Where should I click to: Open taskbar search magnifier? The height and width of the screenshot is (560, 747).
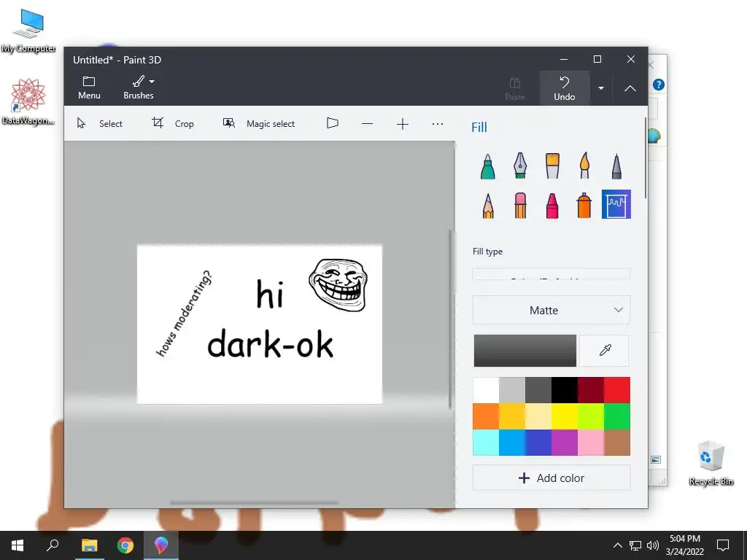point(53,545)
